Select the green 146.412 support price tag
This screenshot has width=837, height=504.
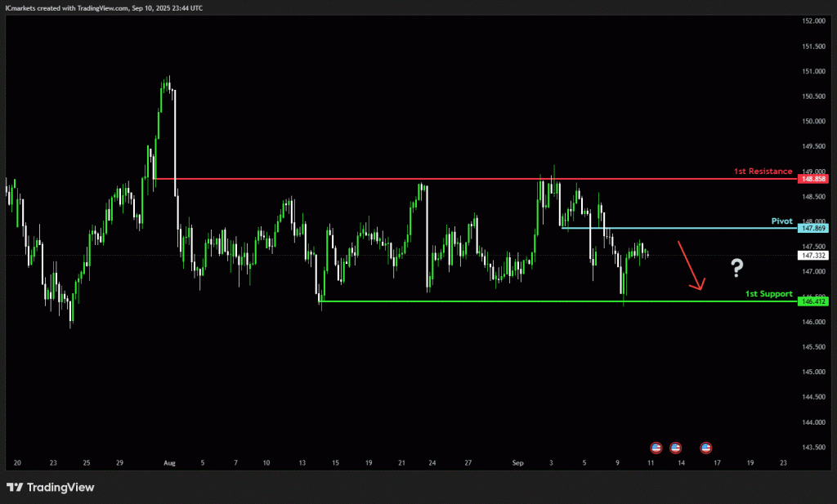[813, 301]
